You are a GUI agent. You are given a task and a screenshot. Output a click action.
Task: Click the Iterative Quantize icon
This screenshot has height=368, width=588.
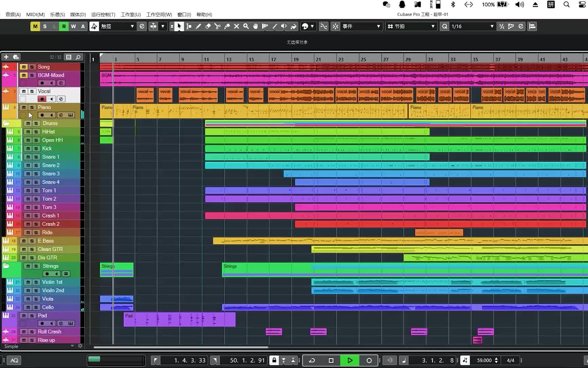point(502,26)
